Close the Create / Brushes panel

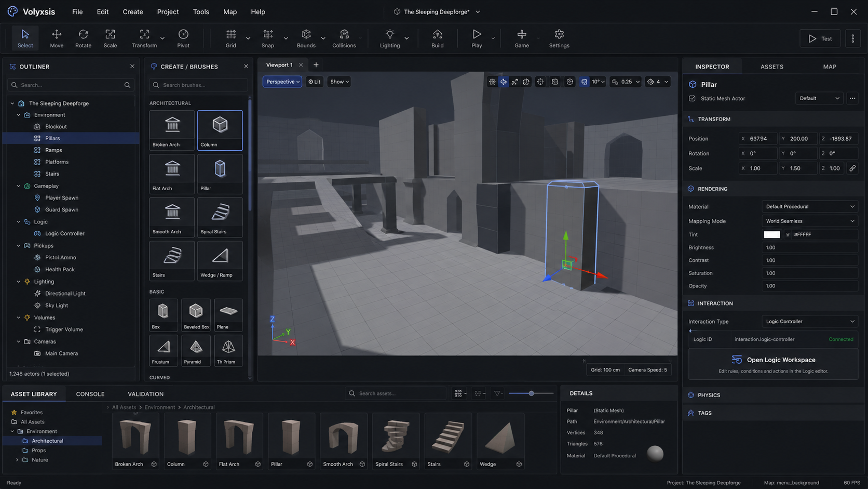[x=246, y=67]
